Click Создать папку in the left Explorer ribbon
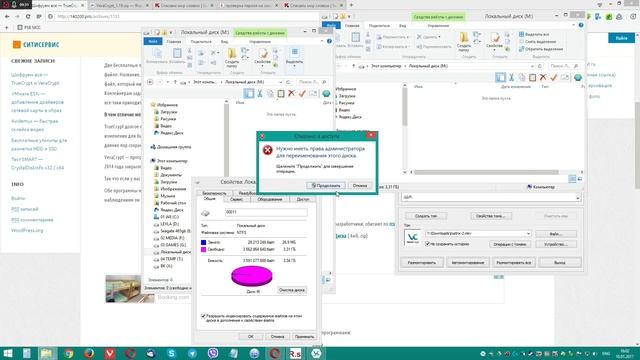 click(x=232, y=58)
